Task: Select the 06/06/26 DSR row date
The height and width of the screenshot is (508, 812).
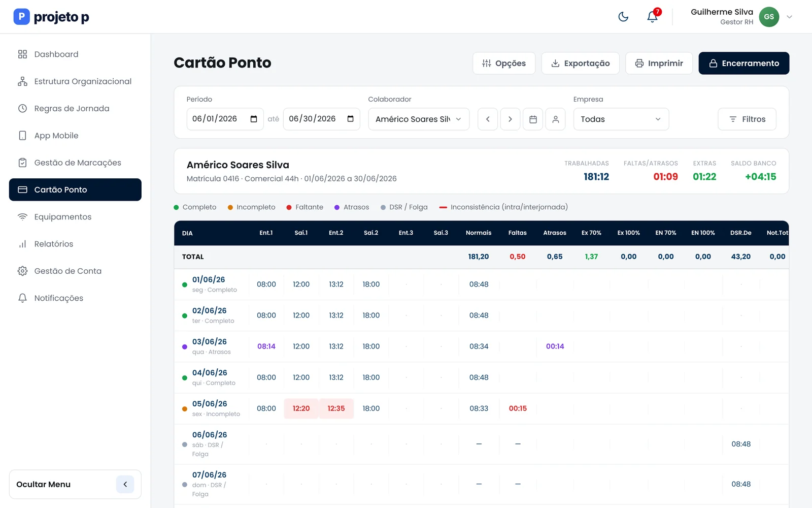Action: click(210, 435)
